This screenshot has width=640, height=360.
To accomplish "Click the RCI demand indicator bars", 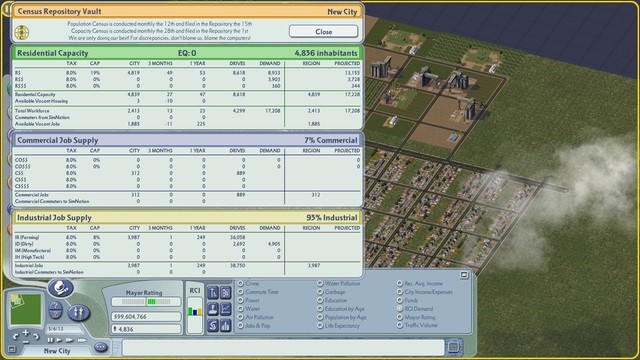I will pyautogui.click(x=195, y=311).
